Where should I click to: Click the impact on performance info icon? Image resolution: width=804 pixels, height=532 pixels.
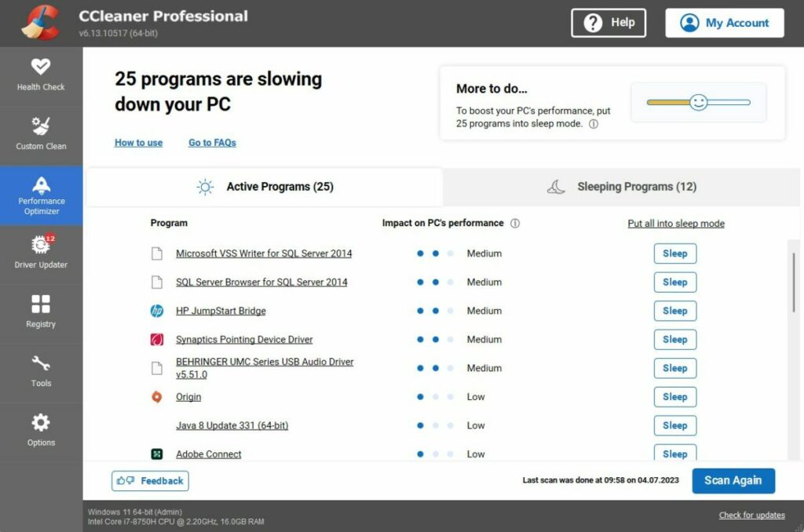[x=516, y=223]
